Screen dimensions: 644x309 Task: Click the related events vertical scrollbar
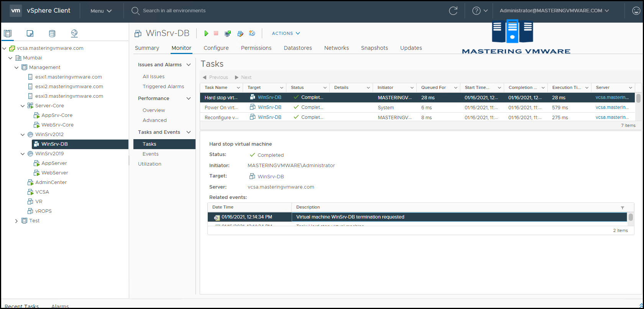631,217
